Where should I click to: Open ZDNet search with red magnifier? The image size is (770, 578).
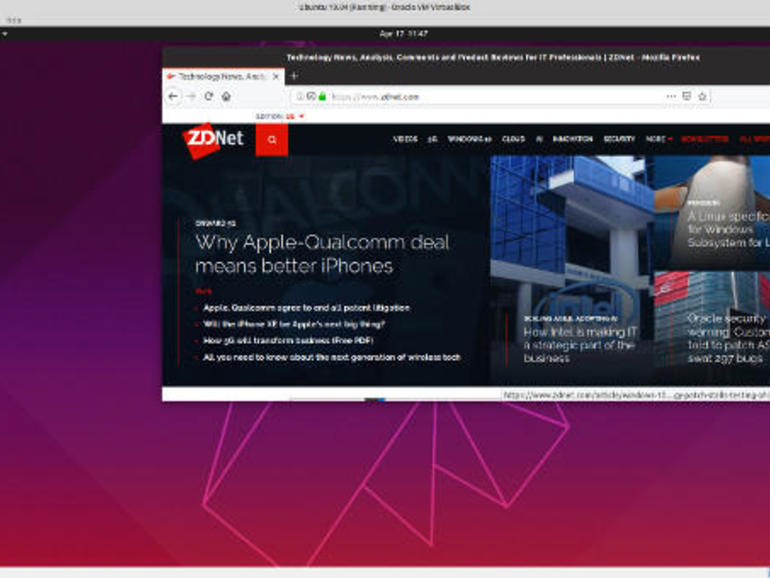(x=272, y=140)
